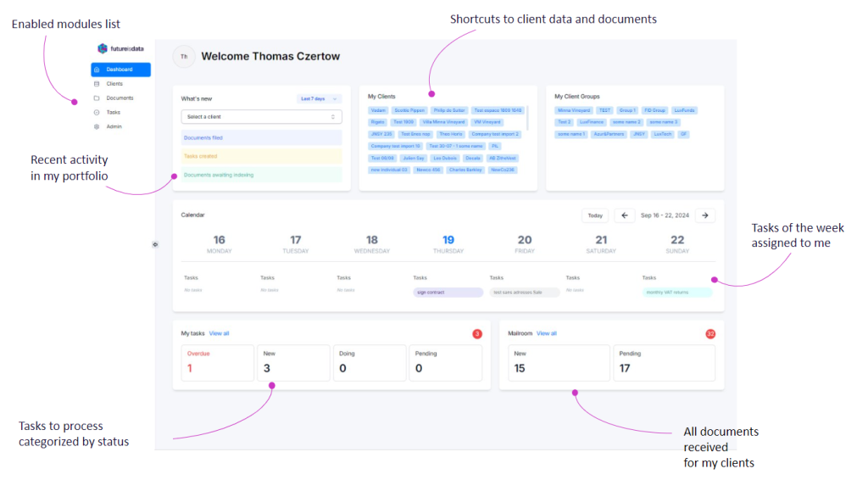This screenshot has height=480, width=868.
Task: Go to next week with right arrow
Action: click(705, 215)
